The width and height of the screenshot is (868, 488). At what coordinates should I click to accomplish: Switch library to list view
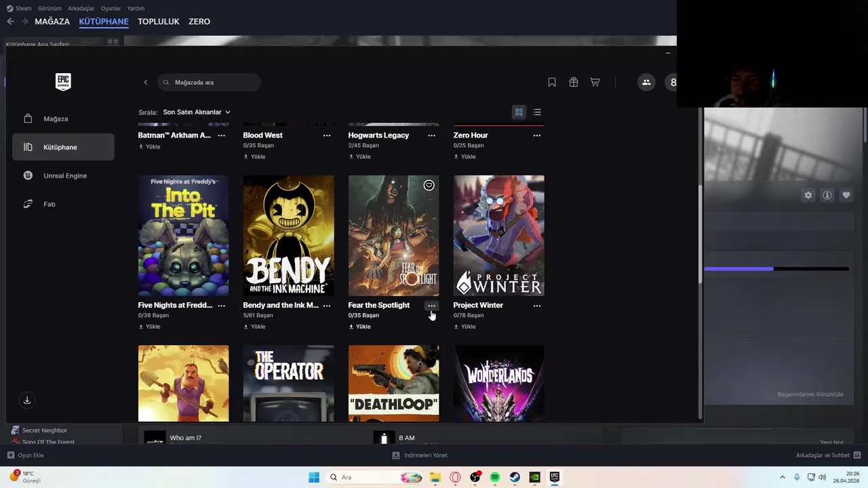pyautogui.click(x=537, y=112)
